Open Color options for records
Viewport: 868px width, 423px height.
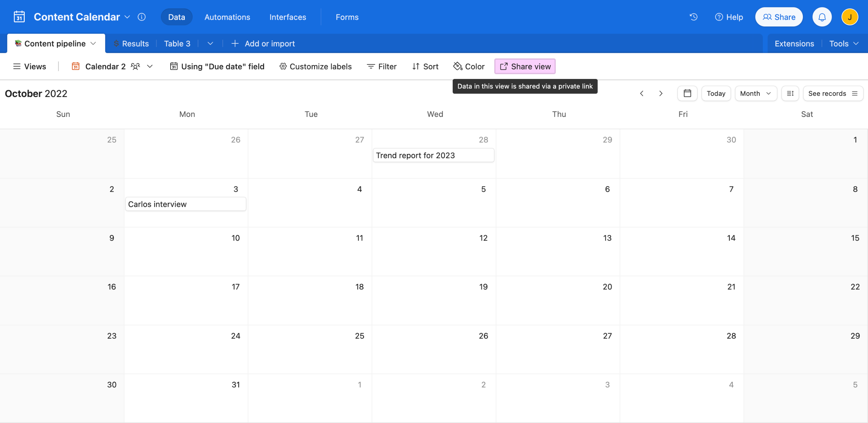469,66
